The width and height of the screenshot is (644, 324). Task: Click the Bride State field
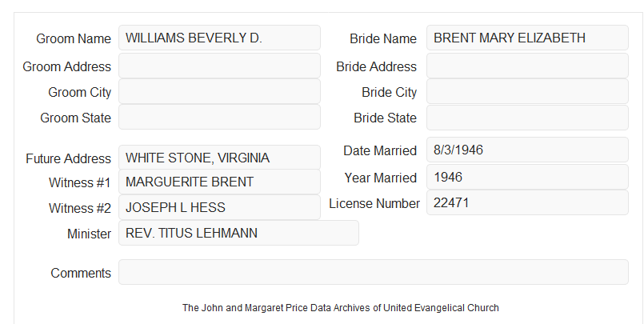[x=527, y=118]
